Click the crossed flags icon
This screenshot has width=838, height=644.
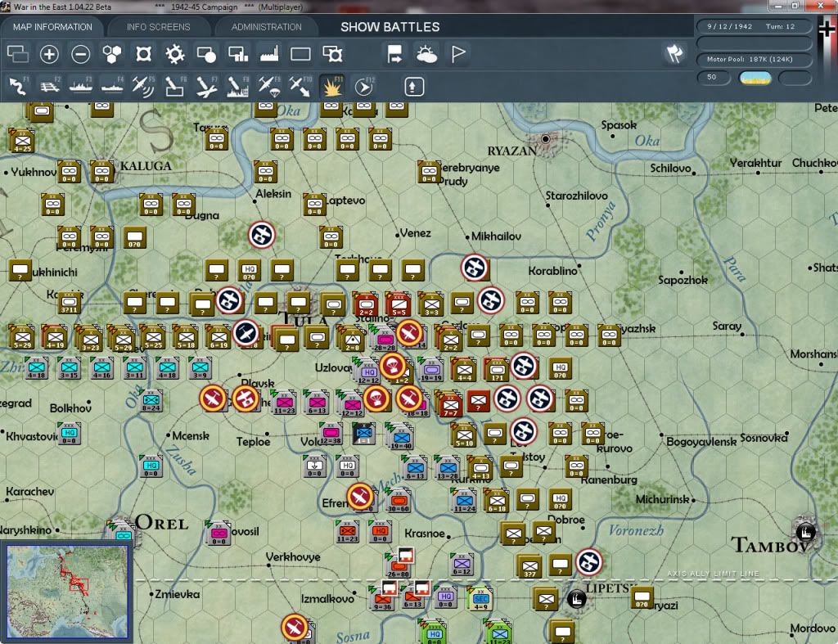(674, 53)
